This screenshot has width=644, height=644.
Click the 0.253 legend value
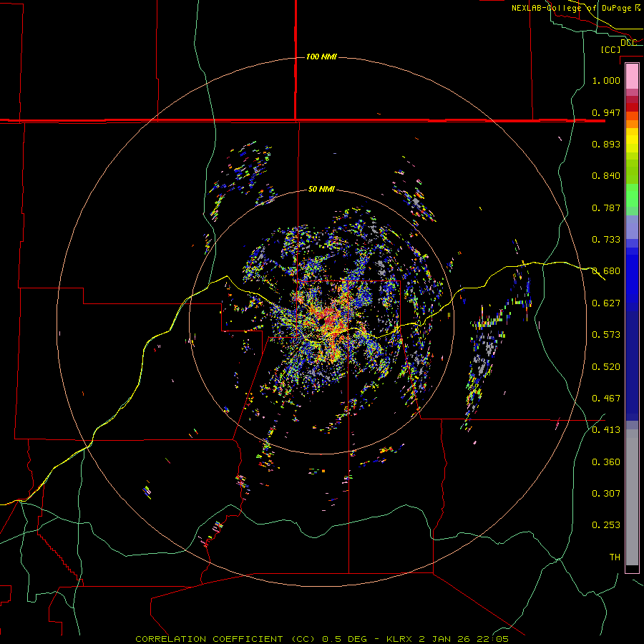[606, 525]
